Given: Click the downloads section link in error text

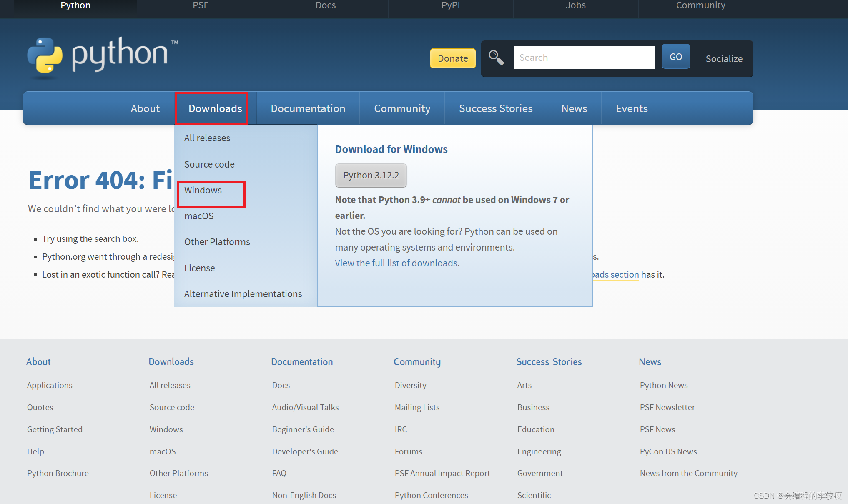Looking at the screenshot, I should click(616, 275).
